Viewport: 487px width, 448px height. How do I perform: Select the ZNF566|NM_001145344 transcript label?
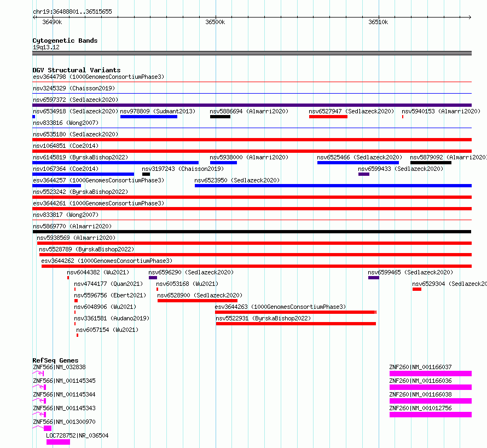pos(64,394)
